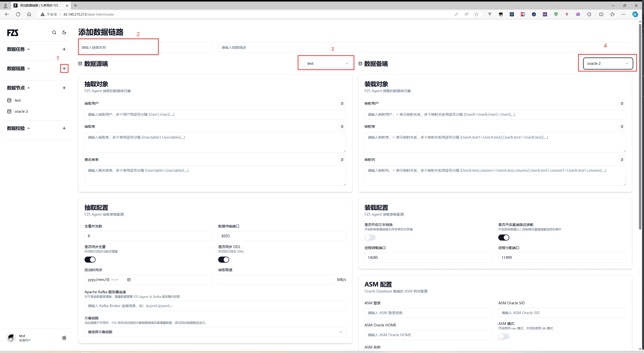Screen dimensions: 644x353
Task: Open target node dropdown showing oracle 2
Action: (x=608, y=64)
